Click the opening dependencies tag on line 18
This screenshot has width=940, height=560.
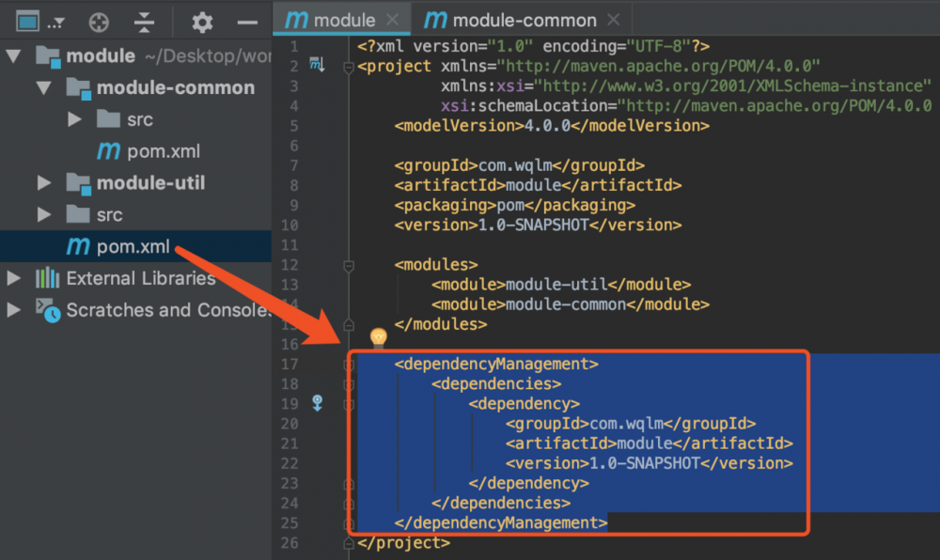pos(496,383)
